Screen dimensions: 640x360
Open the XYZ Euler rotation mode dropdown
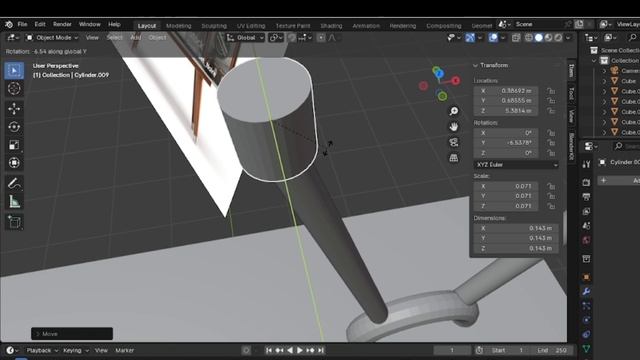click(516, 164)
